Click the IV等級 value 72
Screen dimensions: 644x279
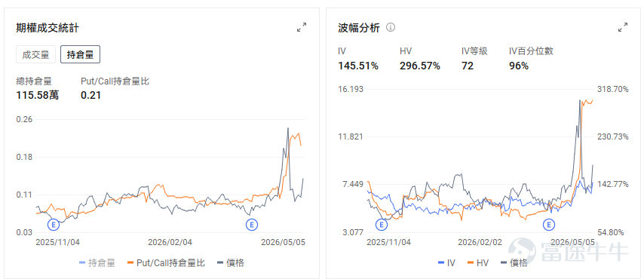468,66
